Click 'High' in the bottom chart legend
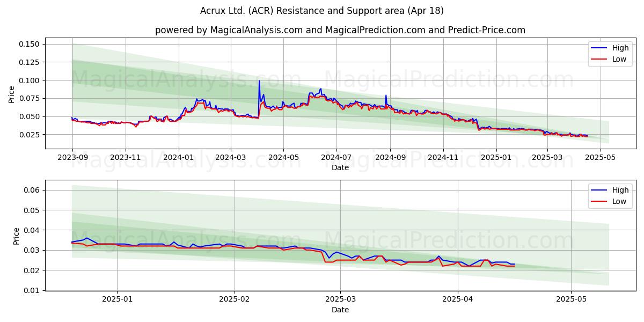 pyautogui.click(x=620, y=190)
